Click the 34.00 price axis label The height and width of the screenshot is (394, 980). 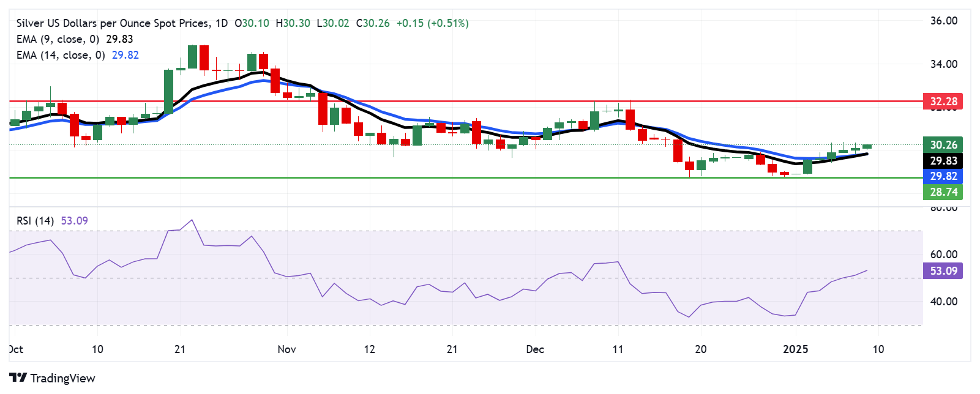tap(943, 64)
